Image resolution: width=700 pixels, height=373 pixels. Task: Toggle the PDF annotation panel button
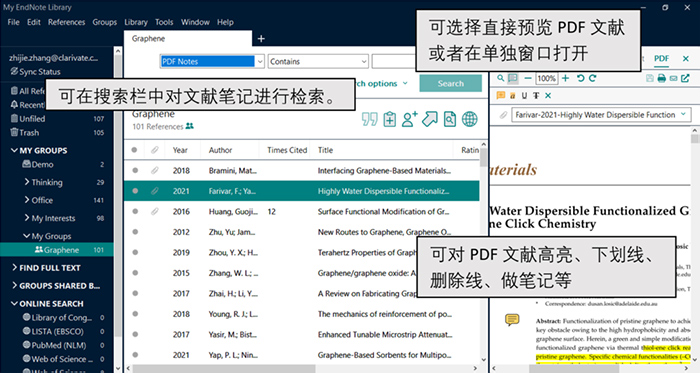[513, 79]
